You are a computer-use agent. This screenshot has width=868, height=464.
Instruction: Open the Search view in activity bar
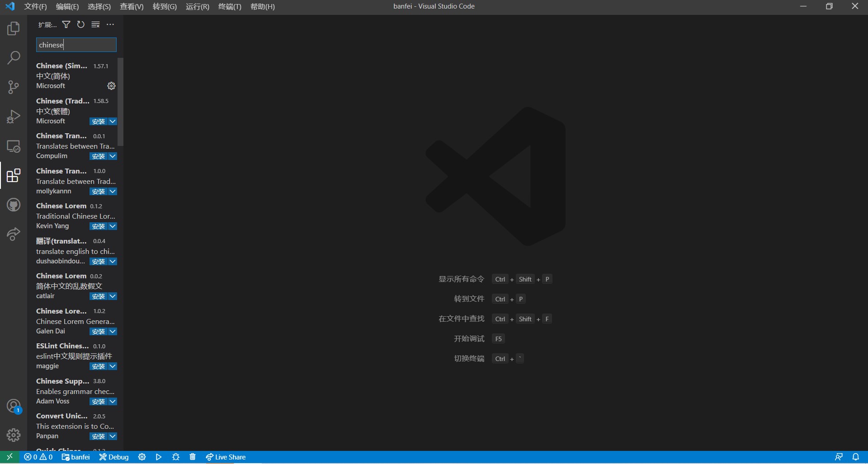tap(14, 57)
